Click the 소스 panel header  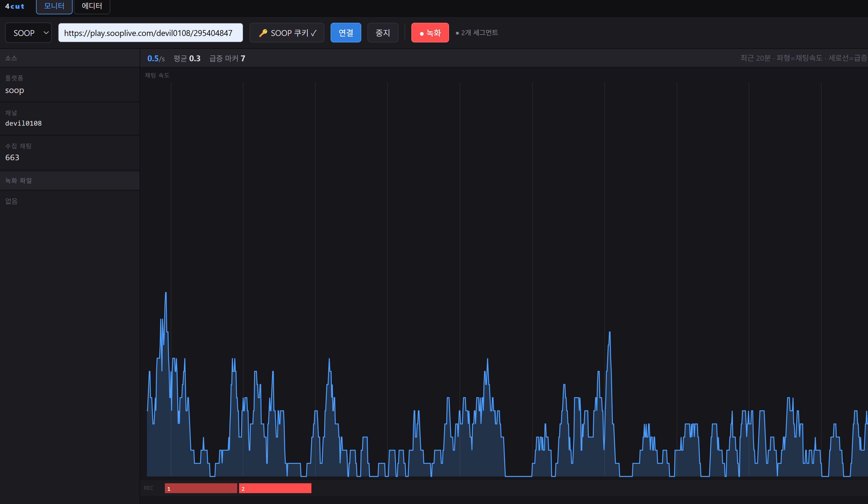click(x=69, y=58)
